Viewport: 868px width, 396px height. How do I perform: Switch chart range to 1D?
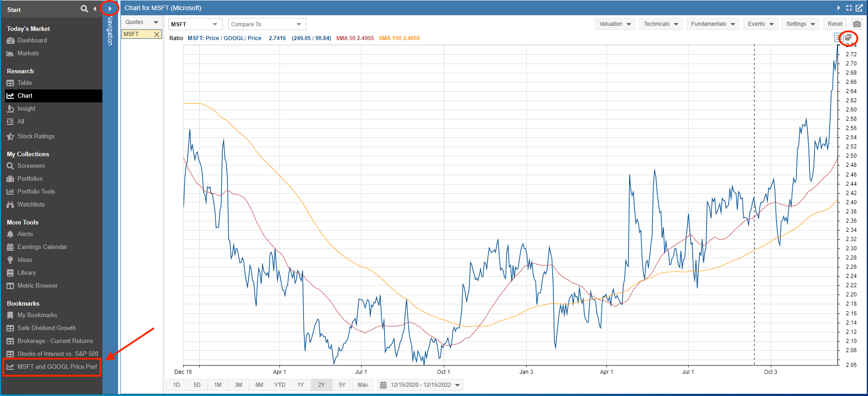(x=177, y=385)
